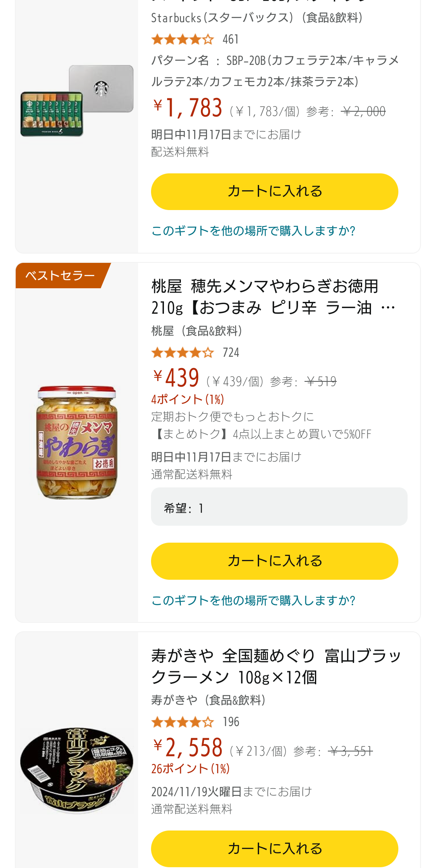The width and height of the screenshot is (435, 868).
Task: View star ratings of 桃屋 メンマ
Action: (x=182, y=353)
